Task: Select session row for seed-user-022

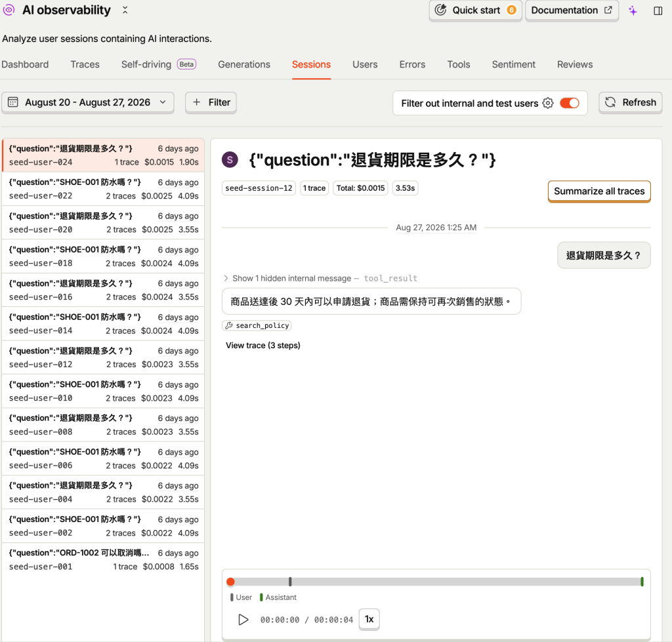Action: (x=103, y=189)
